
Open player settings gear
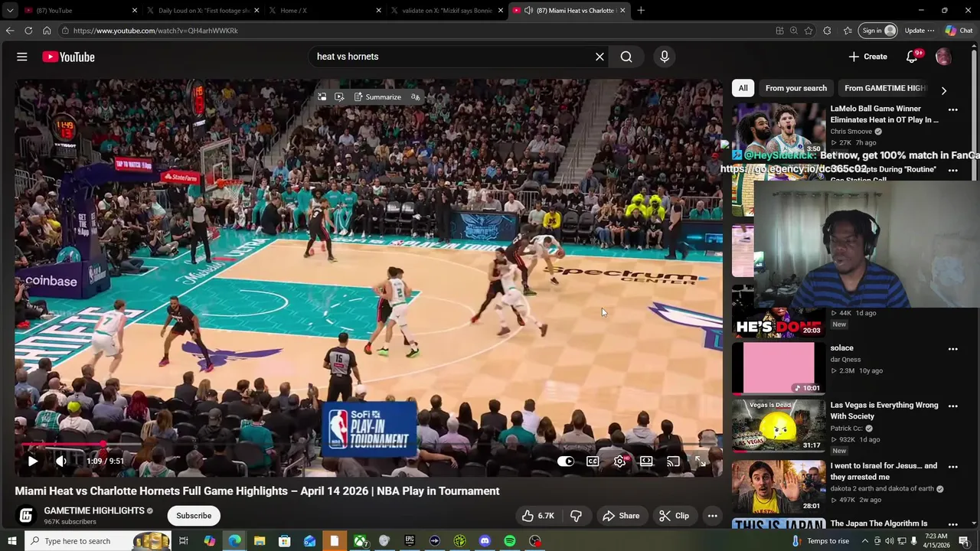pos(620,461)
